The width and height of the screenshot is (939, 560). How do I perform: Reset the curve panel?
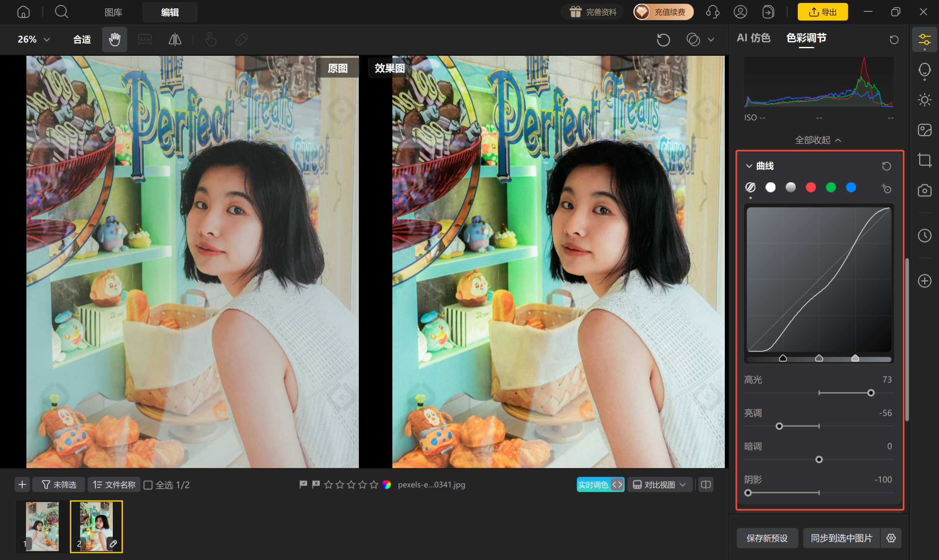click(x=886, y=166)
